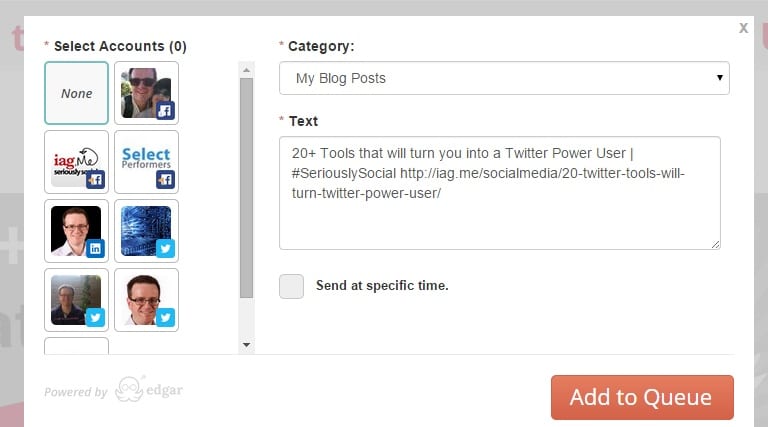Open the Category dropdown
The height and width of the screenshot is (427, 768).
tap(504, 78)
